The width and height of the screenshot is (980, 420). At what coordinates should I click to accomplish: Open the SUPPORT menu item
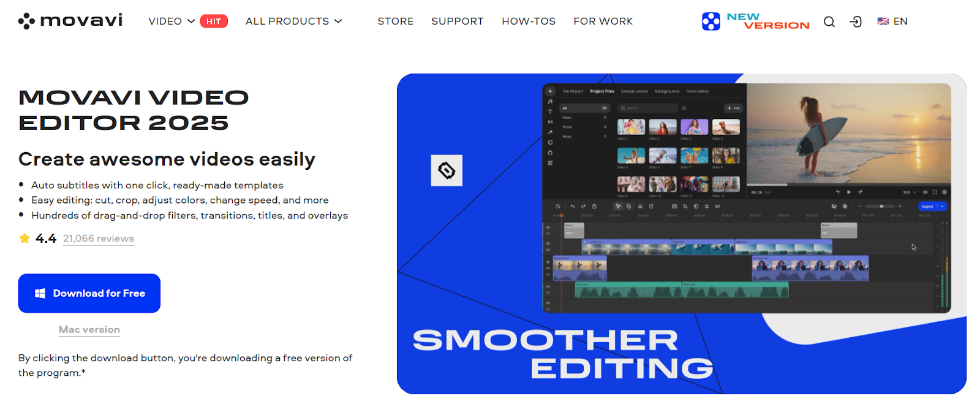pyautogui.click(x=458, y=21)
